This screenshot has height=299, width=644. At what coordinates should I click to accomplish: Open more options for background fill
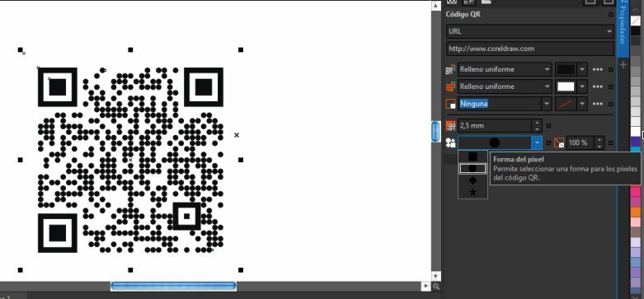tap(598, 86)
